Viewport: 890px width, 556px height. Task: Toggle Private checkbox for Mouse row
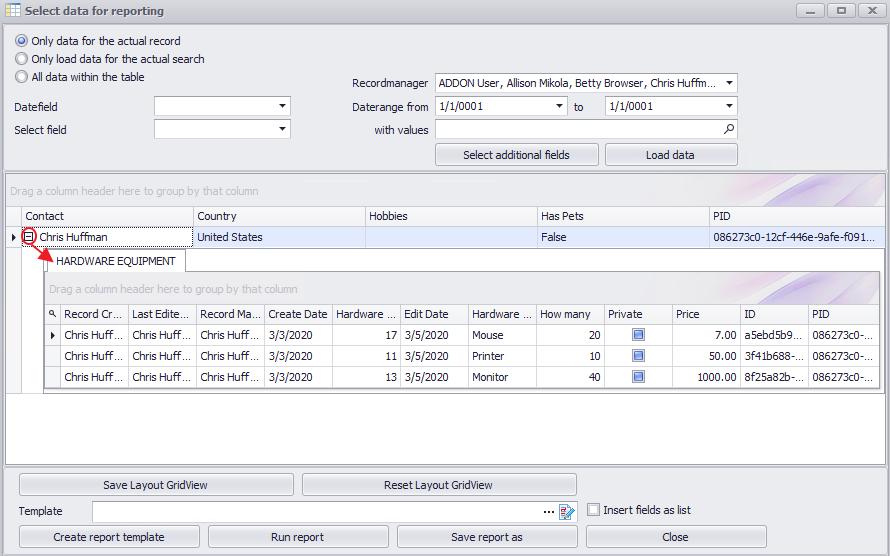click(638, 335)
